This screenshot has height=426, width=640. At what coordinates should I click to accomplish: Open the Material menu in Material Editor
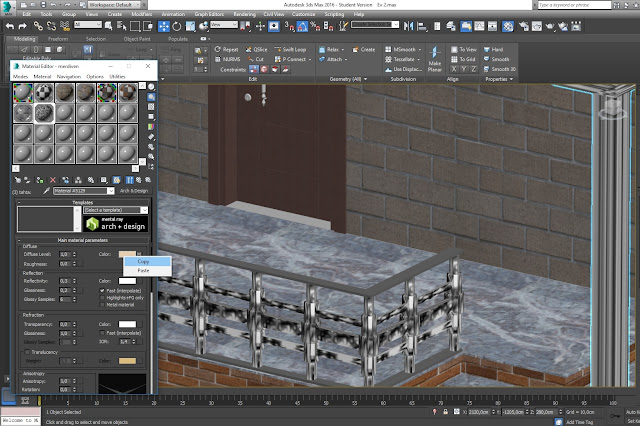click(x=41, y=76)
